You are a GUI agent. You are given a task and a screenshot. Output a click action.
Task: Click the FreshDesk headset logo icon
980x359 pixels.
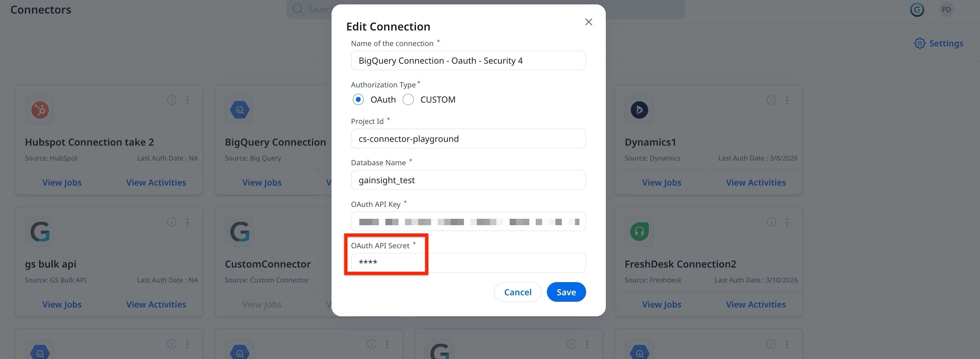pyautogui.click(x=639, y=232)
